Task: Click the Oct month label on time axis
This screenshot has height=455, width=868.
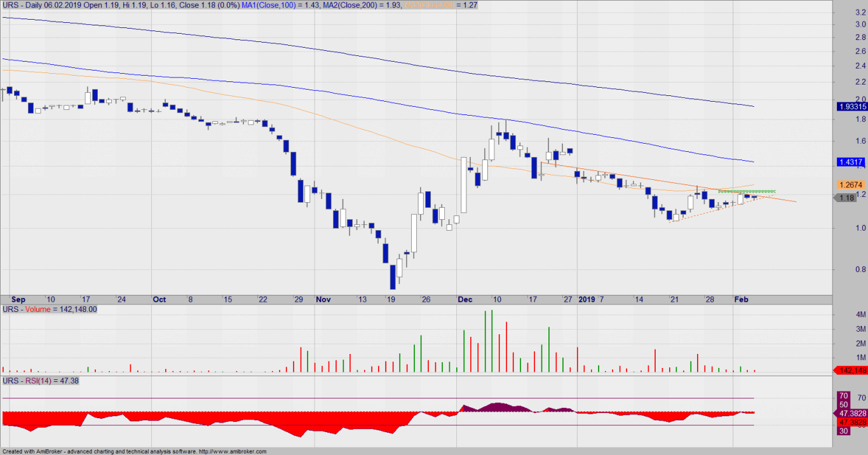Action: pyautogui.click(x=159, y=299)
